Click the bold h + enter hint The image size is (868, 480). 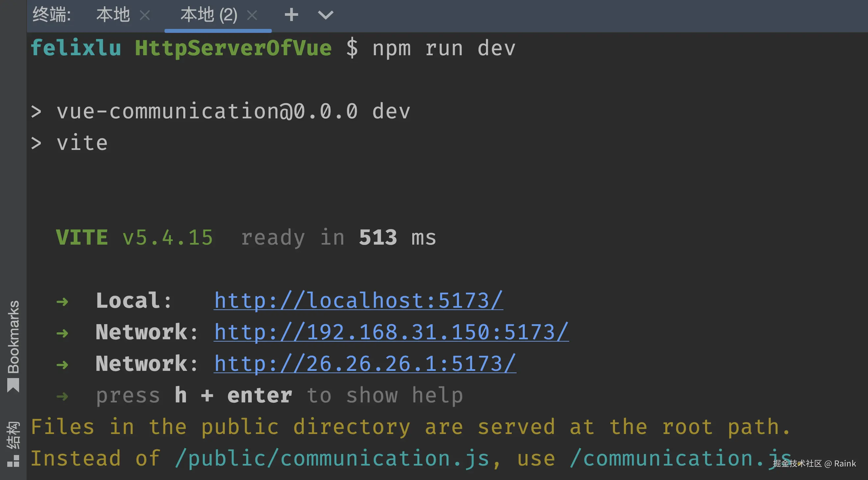click(x=233, y=395)
